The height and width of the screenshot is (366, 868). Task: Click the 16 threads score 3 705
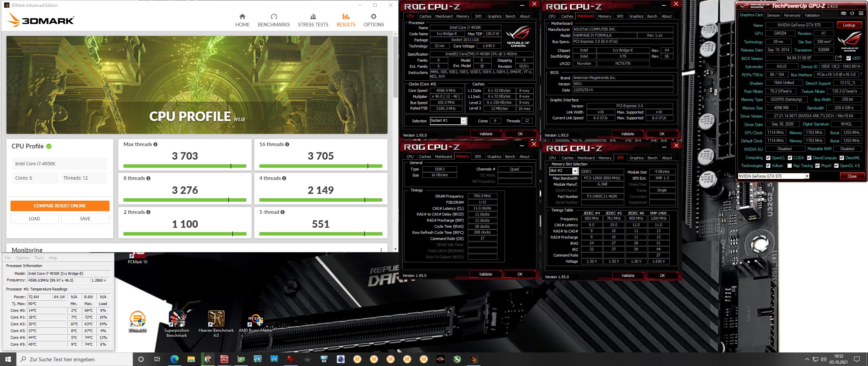pos(321,156)
